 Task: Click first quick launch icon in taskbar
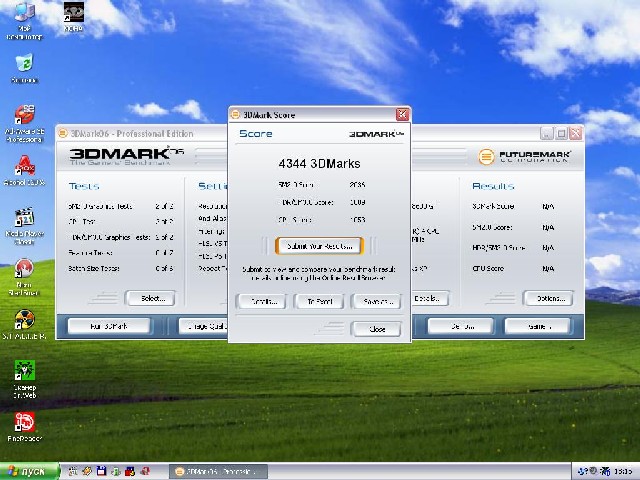pyautogui.click(x=73, y=471)
